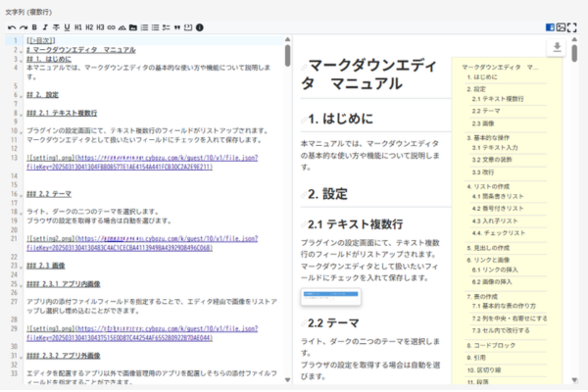Collapse the fold arrow on editor line 2
Image resolution: width=588 pixels, height=392 pixels.
[x=21, y=51]
